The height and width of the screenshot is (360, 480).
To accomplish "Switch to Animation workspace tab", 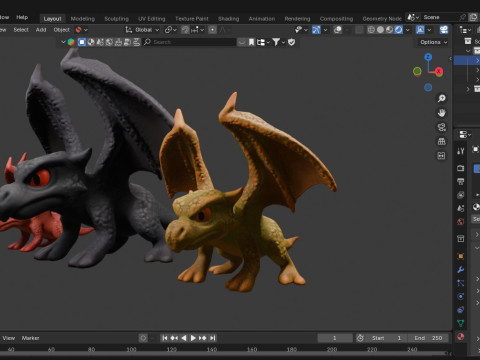I will tap(262, 19).
